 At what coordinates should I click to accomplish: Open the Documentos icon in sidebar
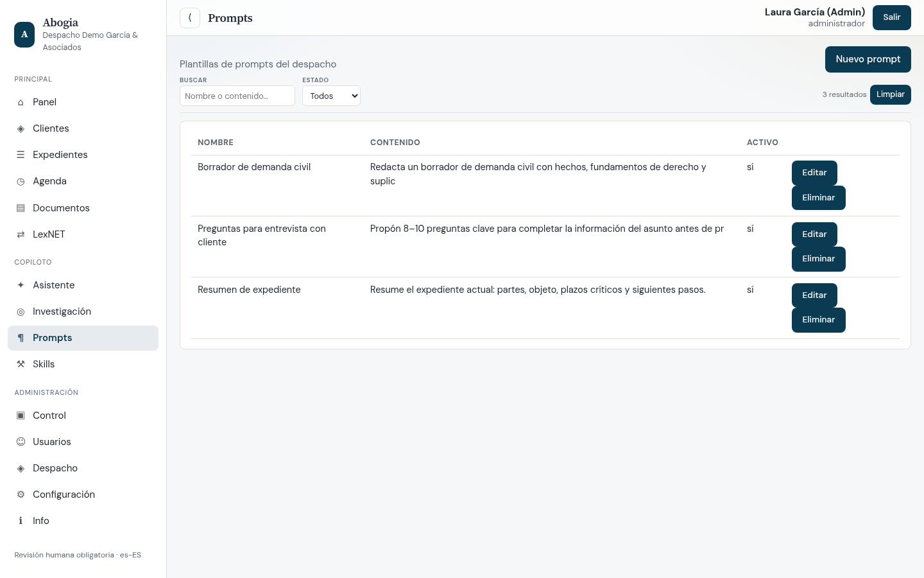click(21, 208)
